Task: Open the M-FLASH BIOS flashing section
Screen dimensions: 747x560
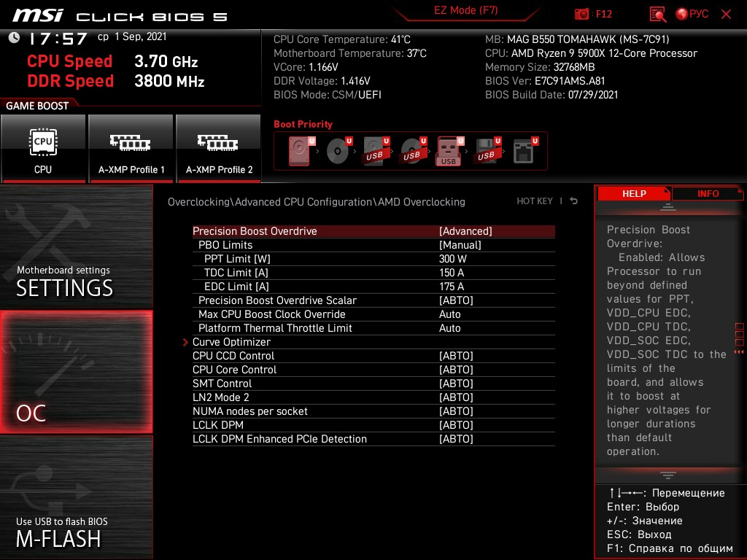Action: click(x=76, y=497)
